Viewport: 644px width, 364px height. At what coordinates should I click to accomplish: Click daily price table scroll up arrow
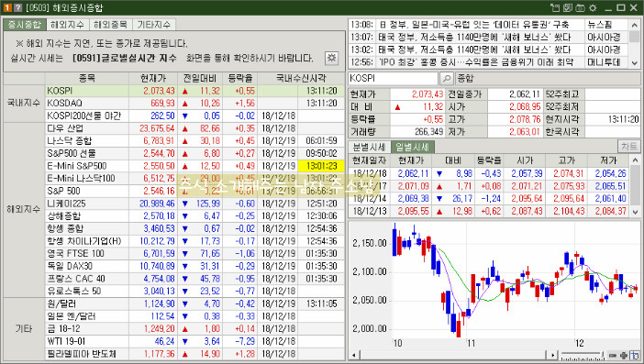(635, 160)
